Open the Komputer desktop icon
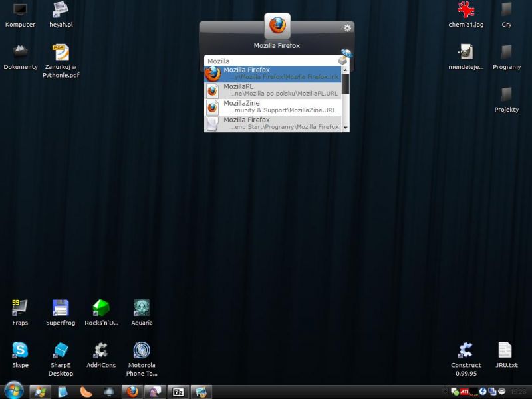 tap(20, 15)
